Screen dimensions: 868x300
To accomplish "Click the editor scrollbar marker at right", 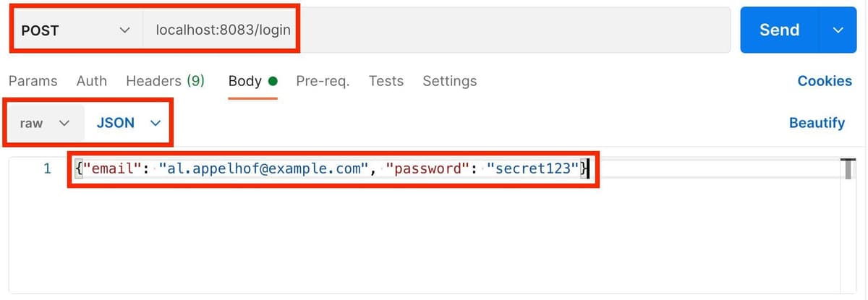I will point(849,168).
